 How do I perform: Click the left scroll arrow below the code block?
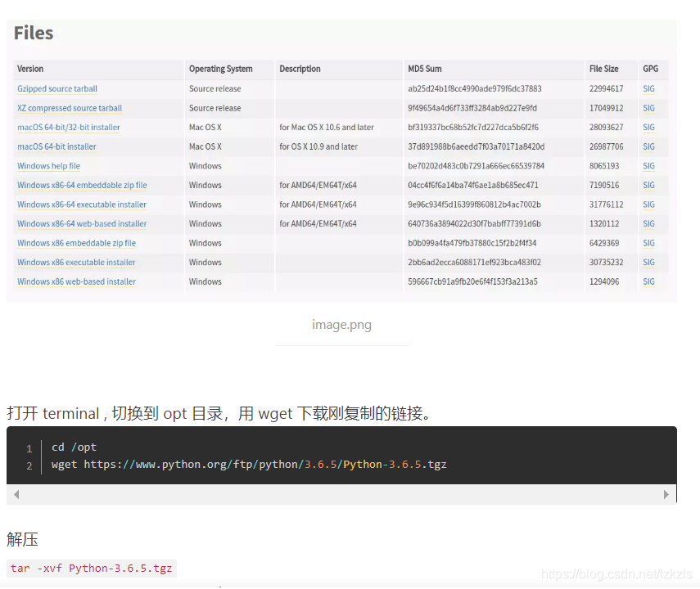(x=16, y=493)
